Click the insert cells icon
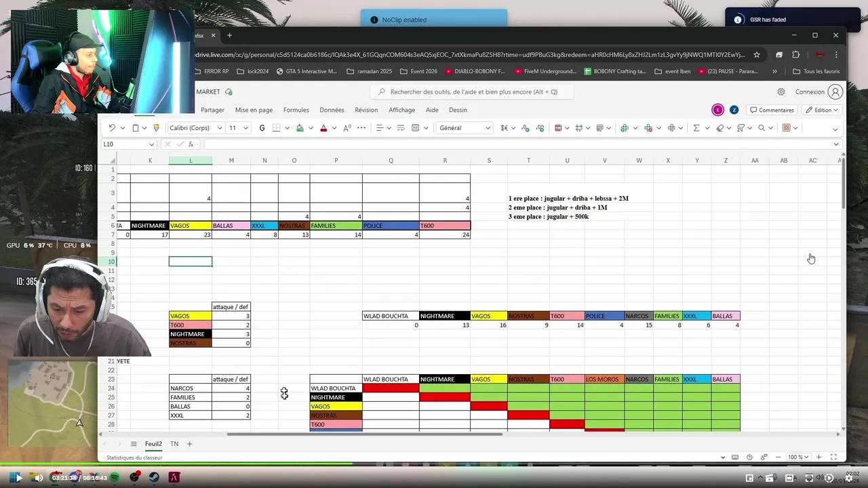Image resolution: width=868 pixels, height=488 pixels. (x=625, y=128)
